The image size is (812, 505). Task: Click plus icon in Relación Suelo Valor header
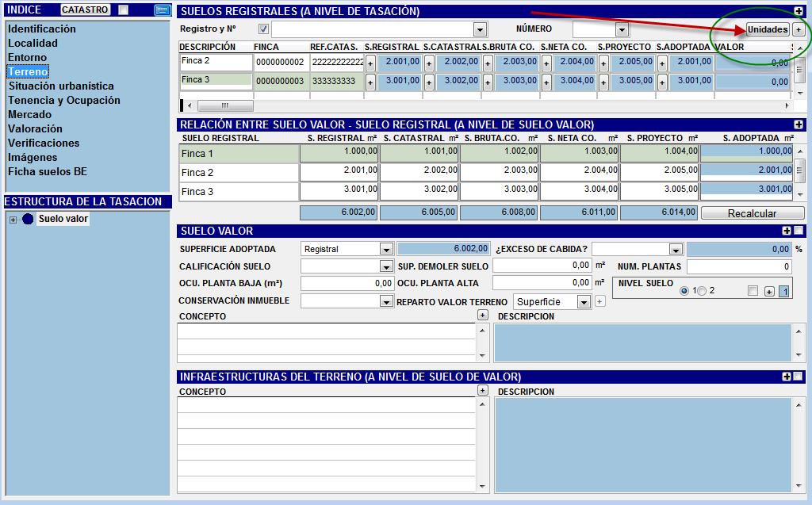tap(798, 124)
